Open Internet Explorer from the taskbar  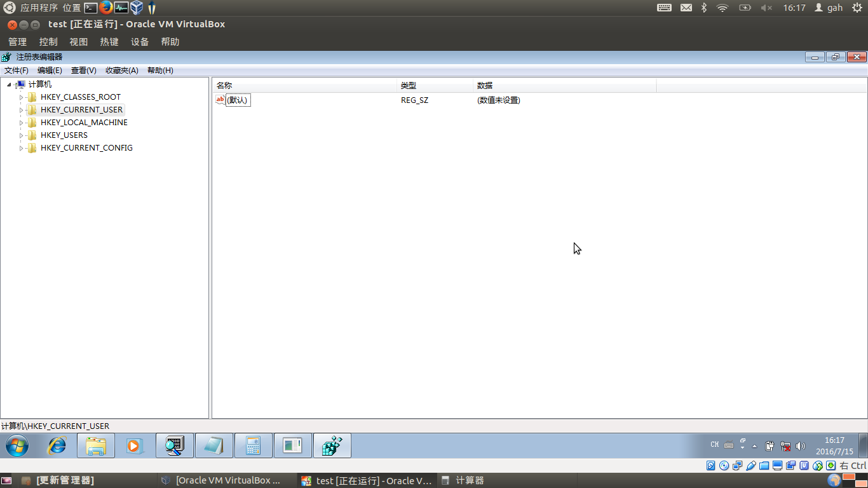point(57,446)
